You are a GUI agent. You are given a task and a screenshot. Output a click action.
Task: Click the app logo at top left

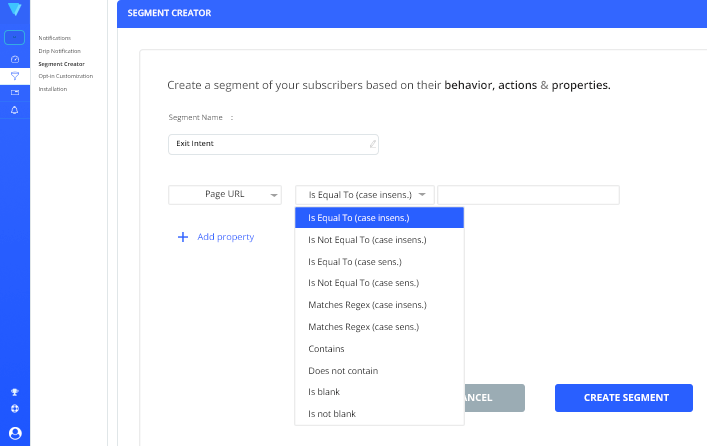[x=14, y=11]
